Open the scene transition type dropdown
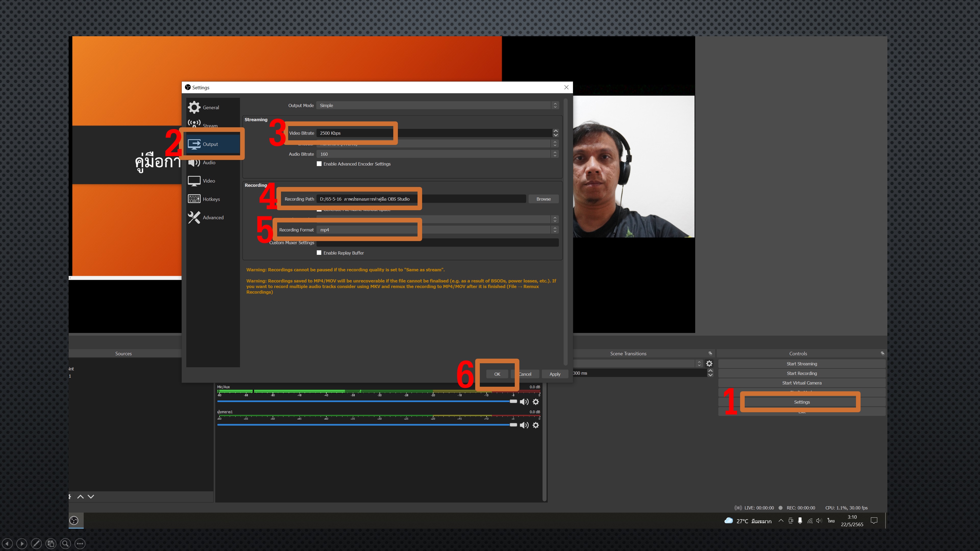The image size is (980, 551). (x=638, y=364)
